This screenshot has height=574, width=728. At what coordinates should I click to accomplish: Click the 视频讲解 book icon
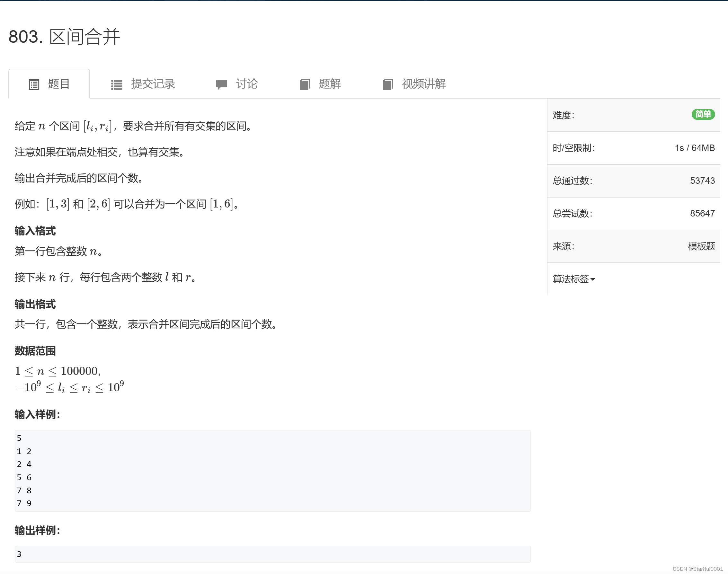click(387, 84)
